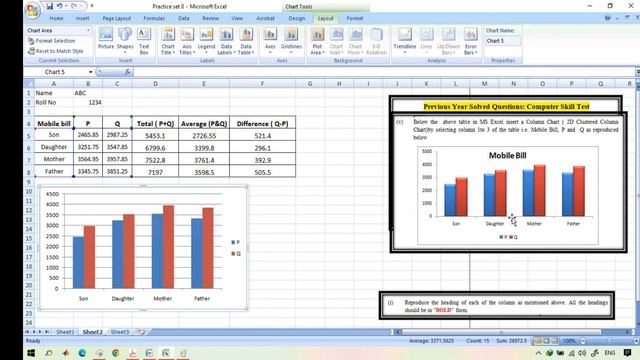Edit the Chart Name field
The height and width of the screenshot is (360, 640).
point(503,41)
